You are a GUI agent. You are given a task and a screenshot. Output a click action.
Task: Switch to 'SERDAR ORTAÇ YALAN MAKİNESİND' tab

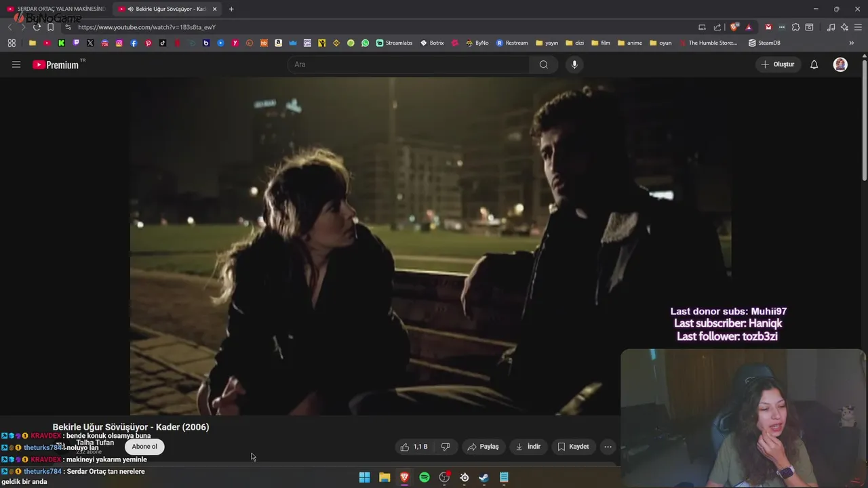pyautogui.click(x=56, y=9)
